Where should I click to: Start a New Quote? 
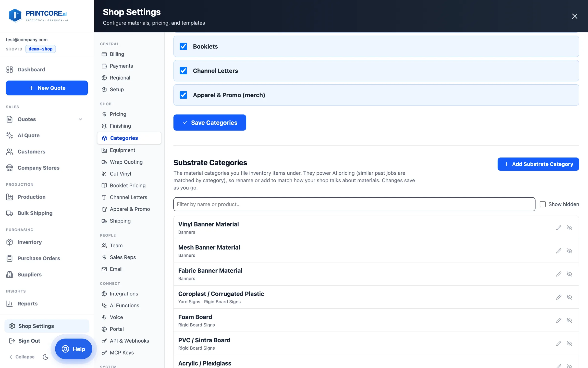pos(47,88)
